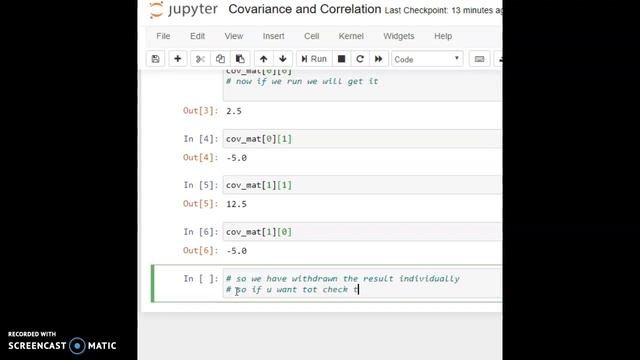Click into cell cov_mat[1][1]
The width and height of the screenshot is (640, 360).
click(362, 185)
